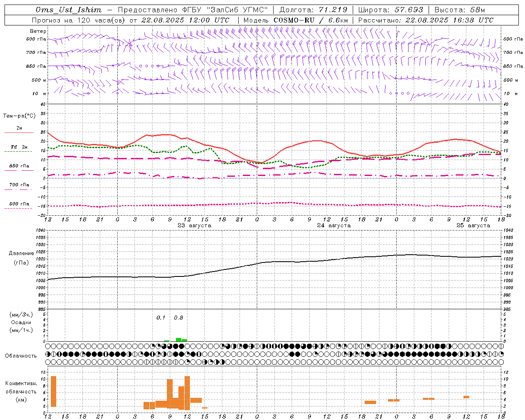The width and height of the screenshot is (525, 420).
Task: Click the dashed line sample under Td 2м
Action: click(x=18, y=151)
